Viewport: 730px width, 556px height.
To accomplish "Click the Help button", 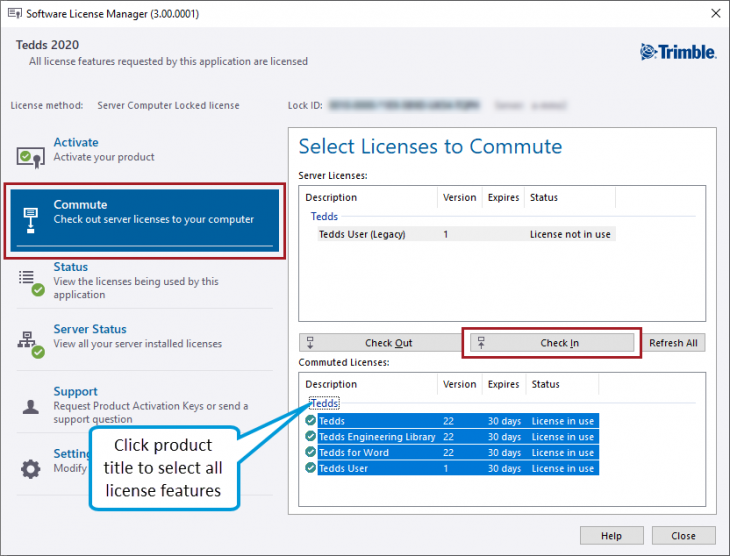I will coord(611,536).
